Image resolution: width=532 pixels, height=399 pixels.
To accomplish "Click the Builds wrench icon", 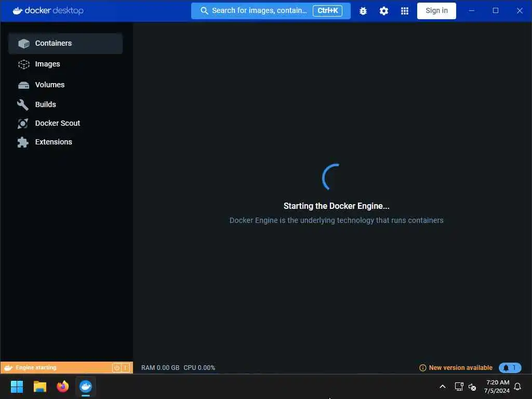I will (23, 104).
